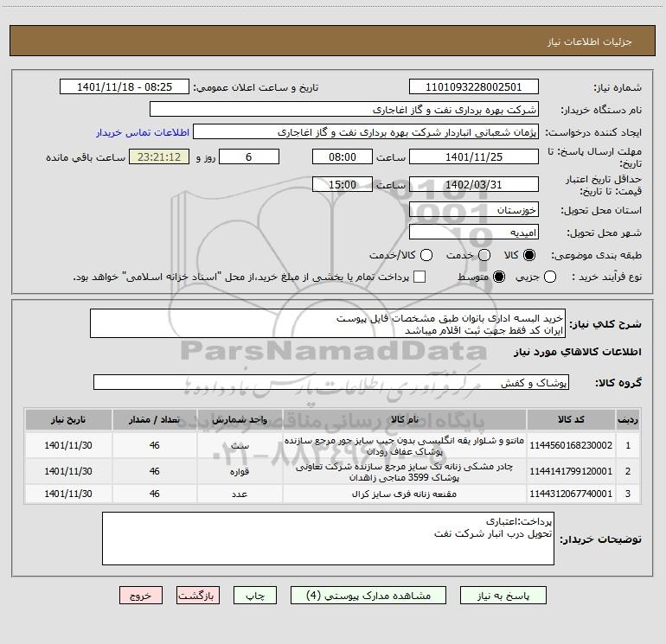Click the اطلاعات کالاهای مورد نیاز section heading
This screenshot has height=644, width=666.
pos(577,352)
